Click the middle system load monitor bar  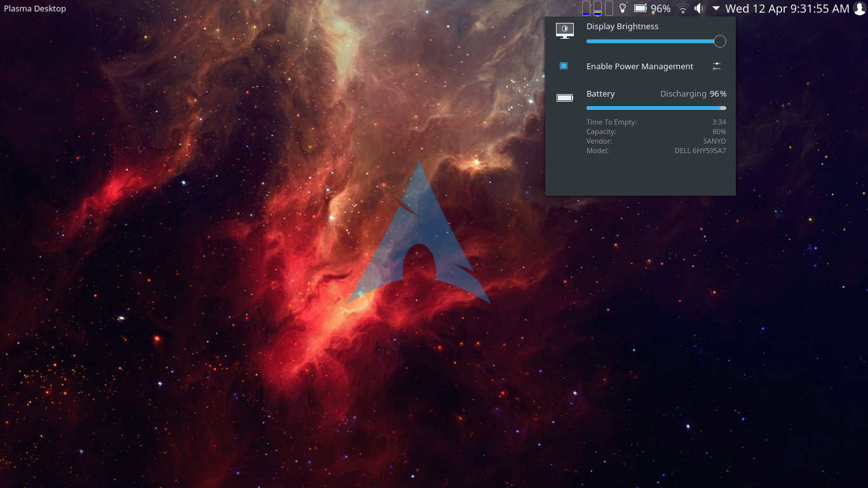(x=597, y=8)
